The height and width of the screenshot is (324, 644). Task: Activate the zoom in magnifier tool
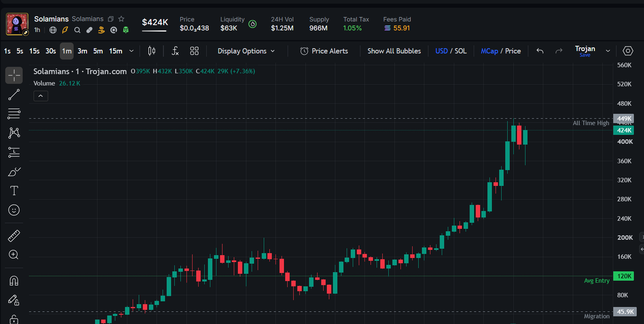point(14,255)
